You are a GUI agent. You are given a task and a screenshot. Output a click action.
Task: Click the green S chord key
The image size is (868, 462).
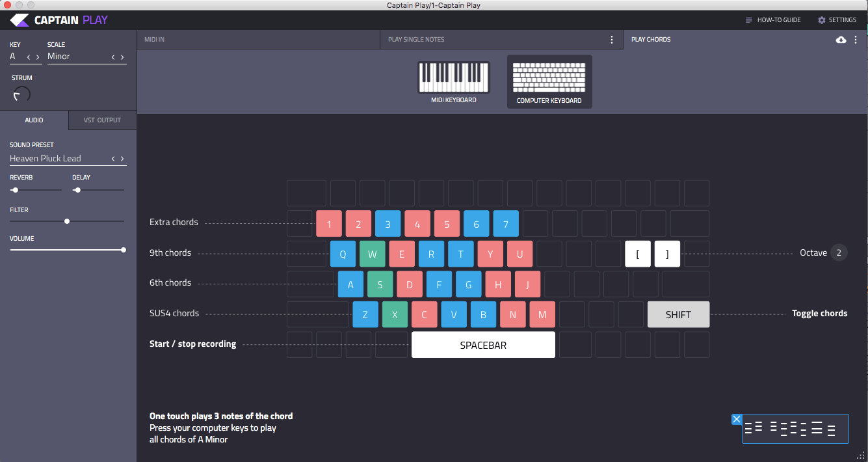coord(380,284)
